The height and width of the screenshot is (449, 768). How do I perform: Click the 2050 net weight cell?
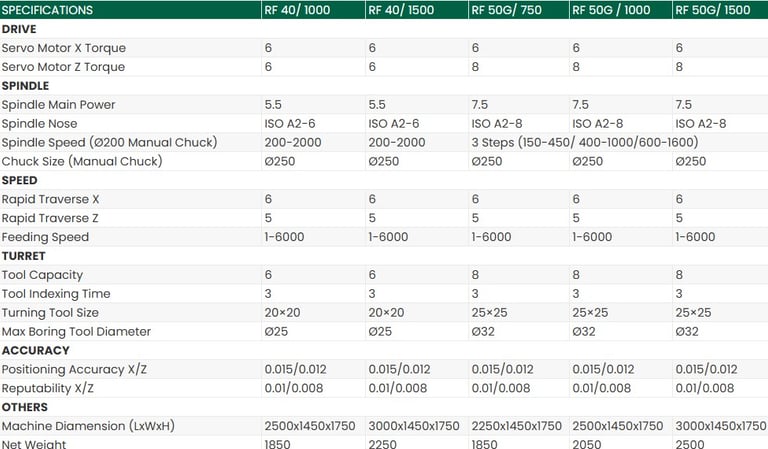point(587,444)
